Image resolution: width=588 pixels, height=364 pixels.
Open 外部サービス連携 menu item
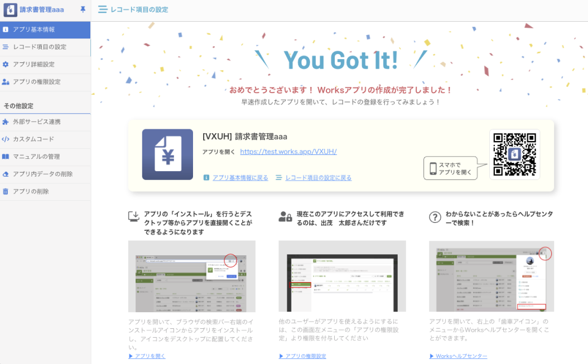pos(45,122)
